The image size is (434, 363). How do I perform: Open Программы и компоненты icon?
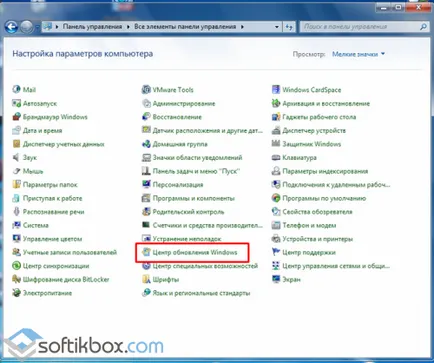[x=146, y=198]
